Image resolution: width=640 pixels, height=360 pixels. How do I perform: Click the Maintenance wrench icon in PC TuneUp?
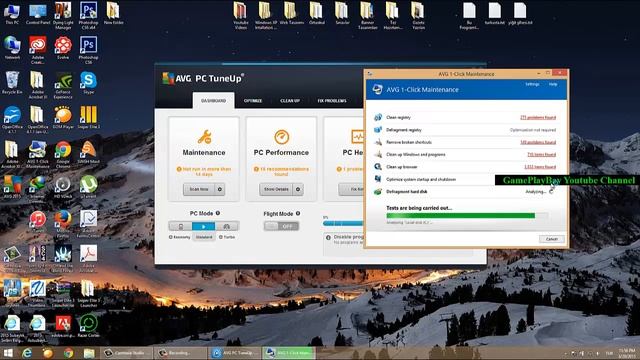pos(204,137)
